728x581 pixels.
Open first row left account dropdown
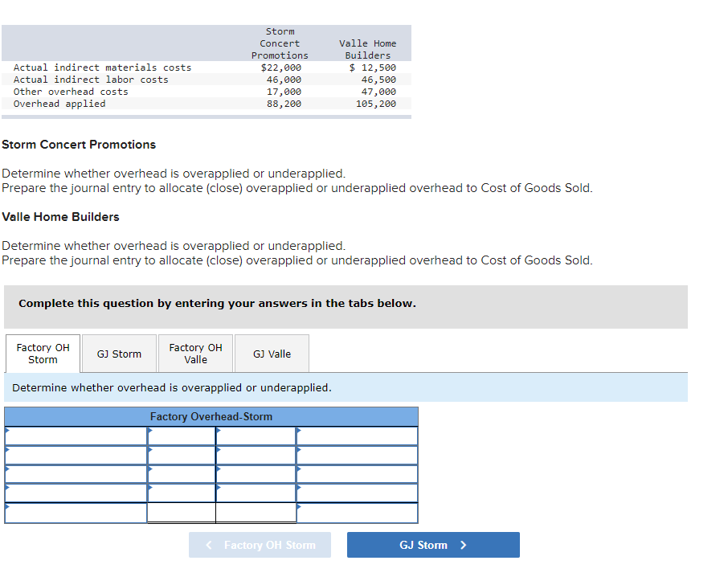76,436
